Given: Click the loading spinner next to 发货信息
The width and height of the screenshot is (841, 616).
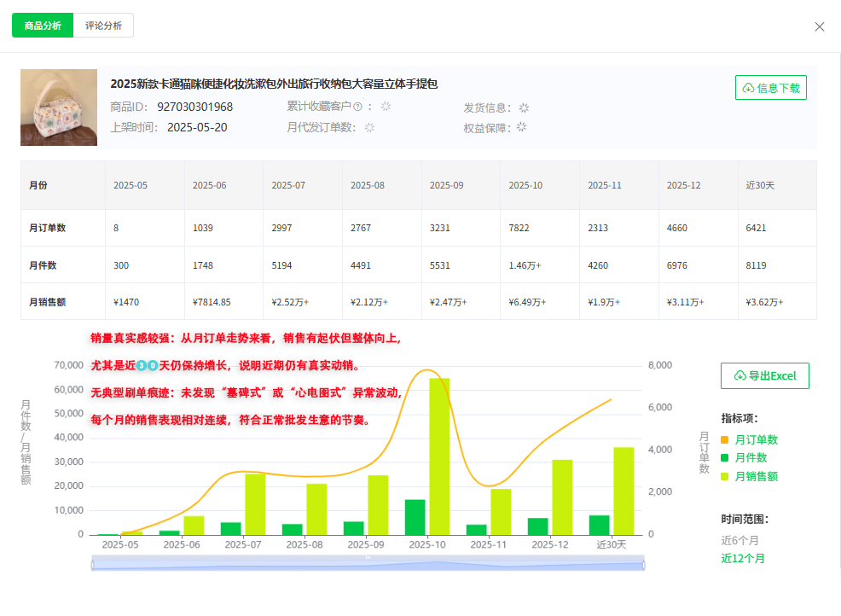Looking at the screenshot, I should tap(523, 107).
